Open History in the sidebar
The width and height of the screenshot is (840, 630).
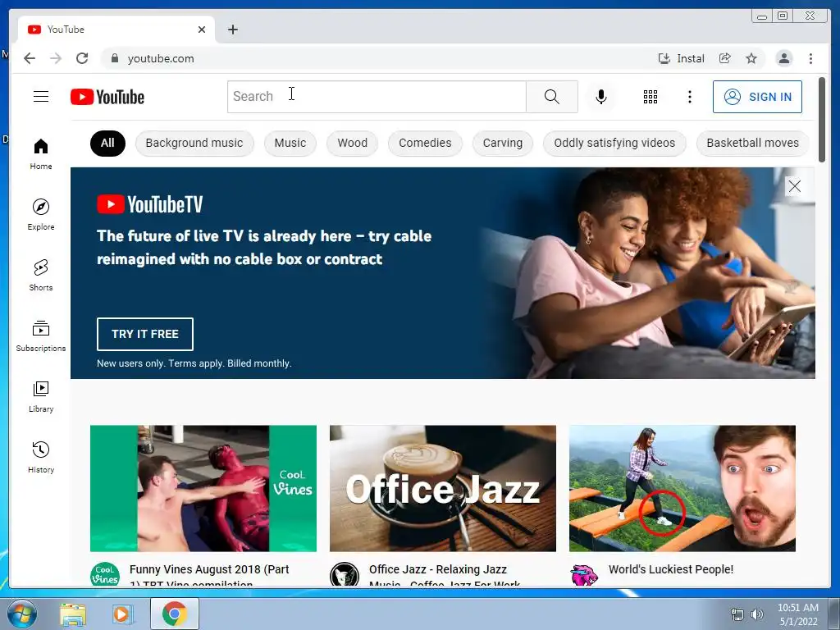[41, 457]
